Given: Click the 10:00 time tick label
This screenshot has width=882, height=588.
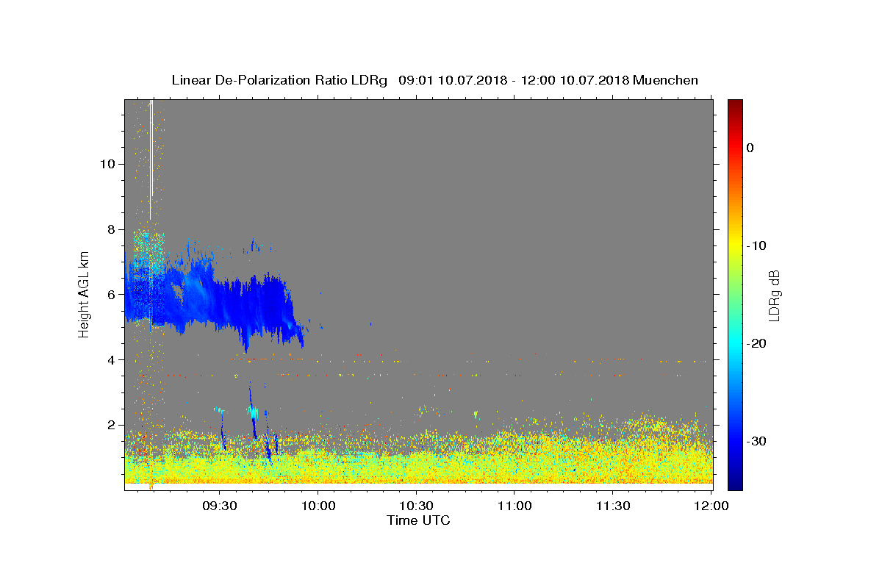Looking at the screenshot, I should pyautogui.click(x=318, y=507).
